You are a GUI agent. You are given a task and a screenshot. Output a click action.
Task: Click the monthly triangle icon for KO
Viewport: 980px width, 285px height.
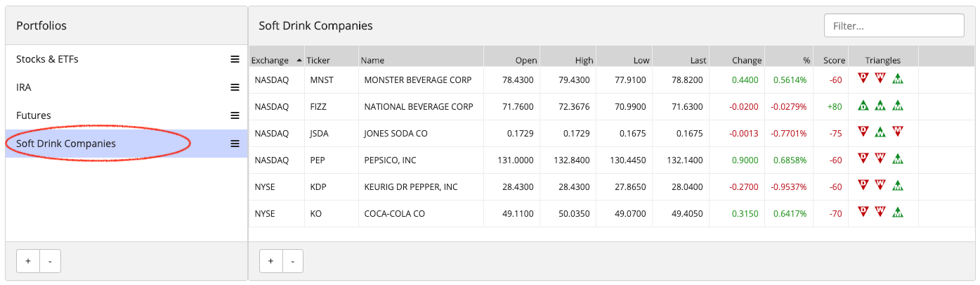click(x=897, y=213)
